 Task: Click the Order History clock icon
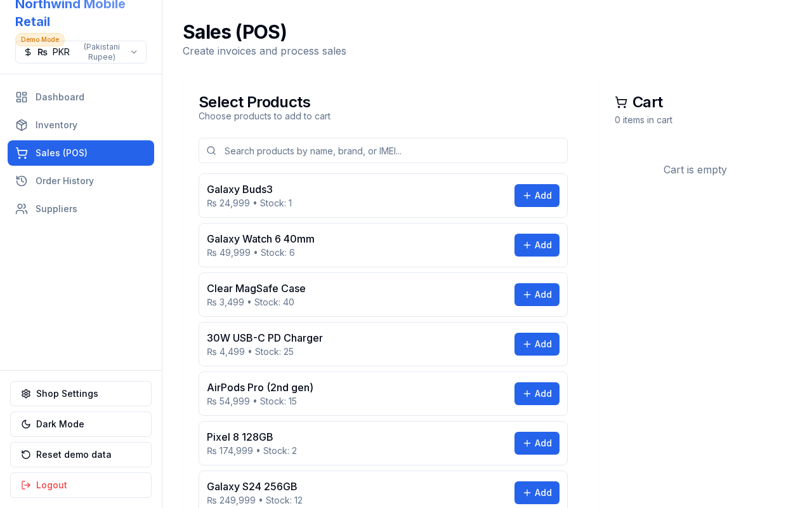[22, 181]
